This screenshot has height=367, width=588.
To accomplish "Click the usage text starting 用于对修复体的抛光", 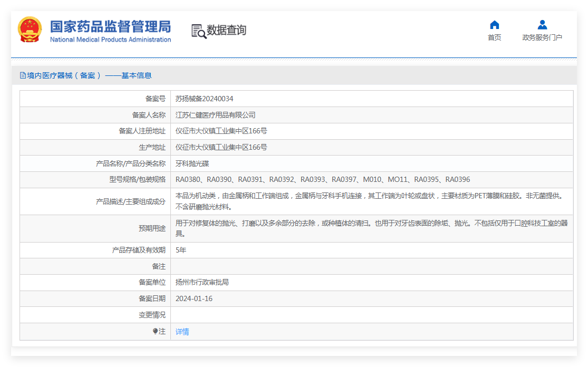I will coord(372,228).
